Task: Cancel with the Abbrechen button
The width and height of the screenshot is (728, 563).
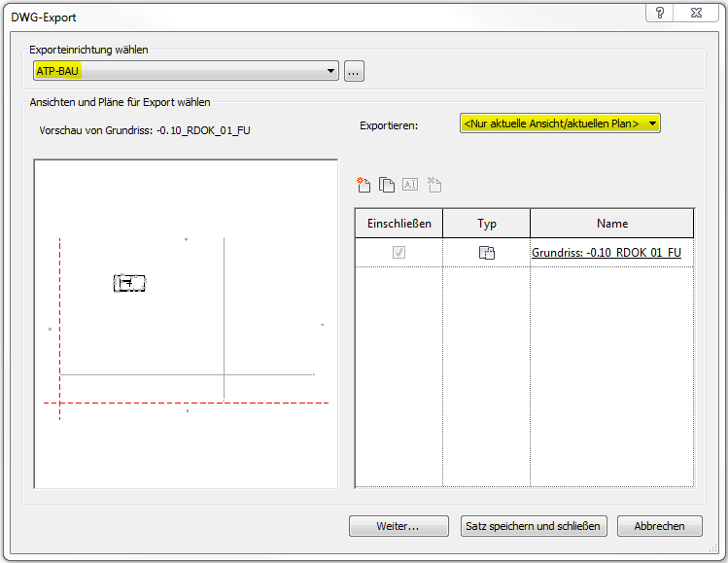Action: pos(660,526)
